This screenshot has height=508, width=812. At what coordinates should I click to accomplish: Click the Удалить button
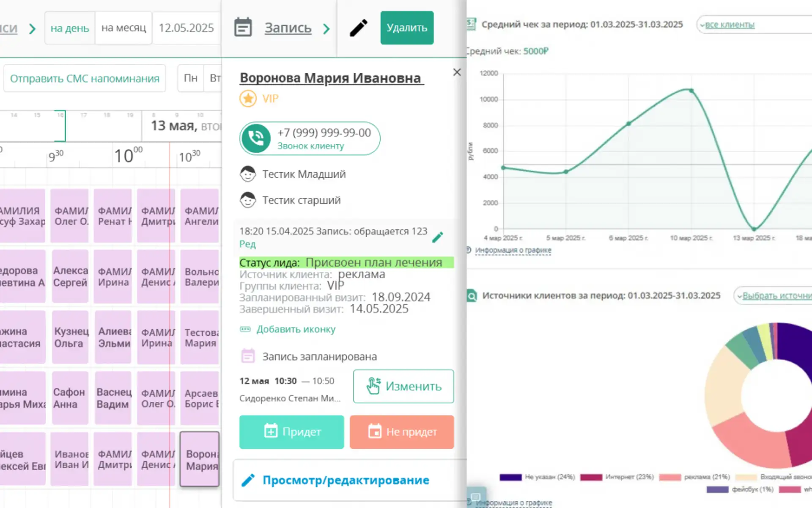click(x=407, y=28)
